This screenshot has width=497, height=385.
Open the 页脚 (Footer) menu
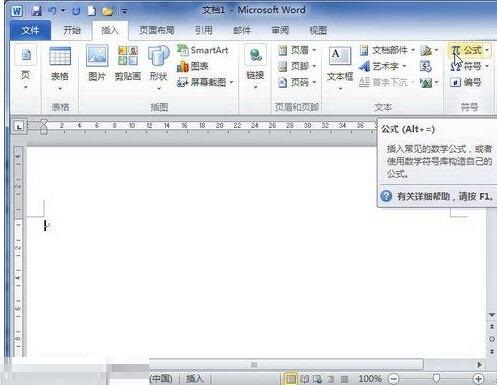297,66
